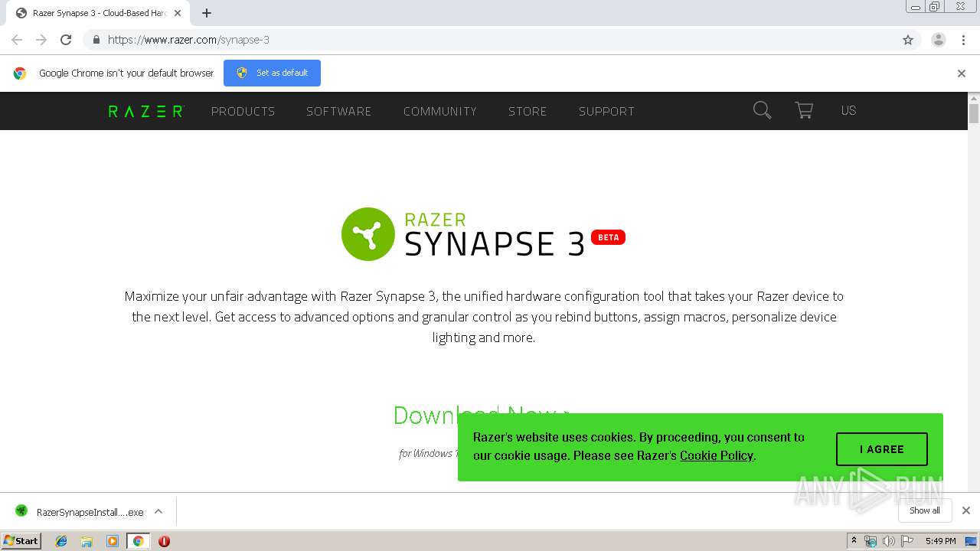Reload the page
This screenshot has width=980, height=551.
(66, 40)
